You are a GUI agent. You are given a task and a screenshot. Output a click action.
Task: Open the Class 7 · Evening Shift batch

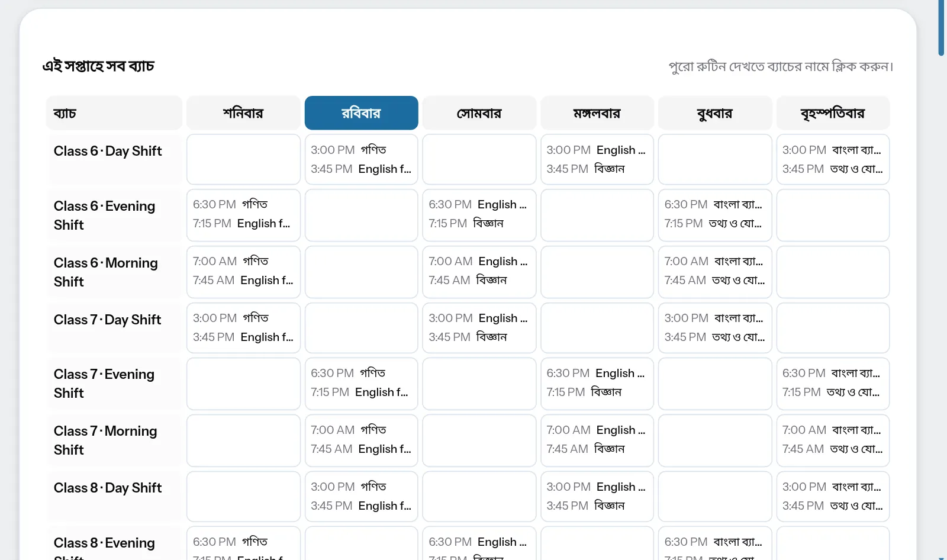click(x=104, y=384)
